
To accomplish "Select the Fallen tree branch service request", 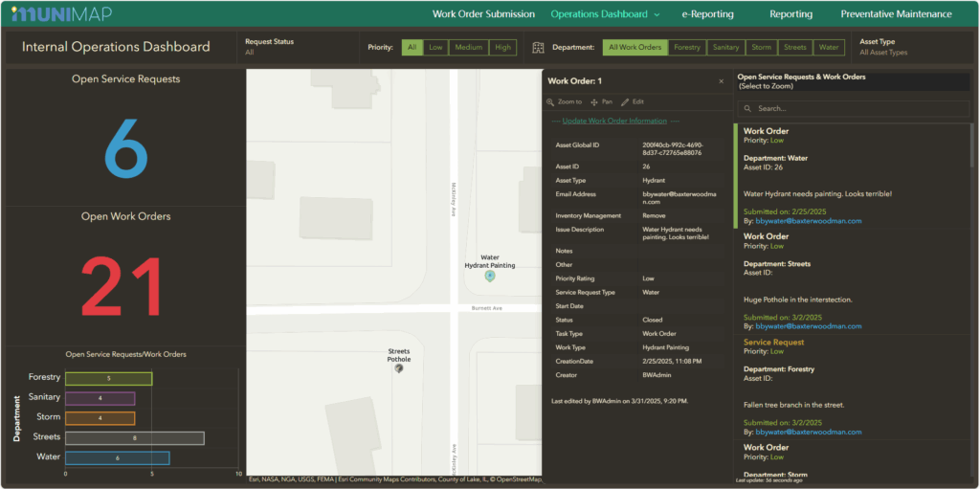I will pos(851,387).
